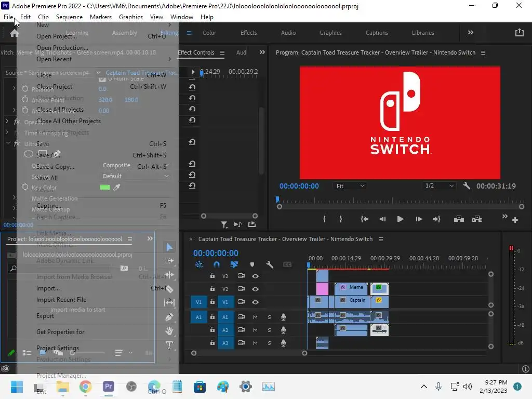Click the Mark In button
The width and height of the screenshot is (532, 399).
[x=324, y=219]
